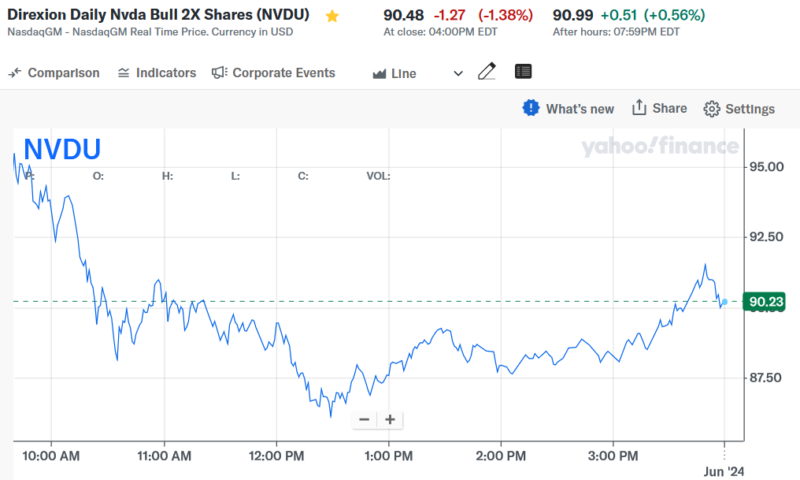Screen dimensions: 800x480
Task: Zoom out with the minus button
Action: click(364, 420)
